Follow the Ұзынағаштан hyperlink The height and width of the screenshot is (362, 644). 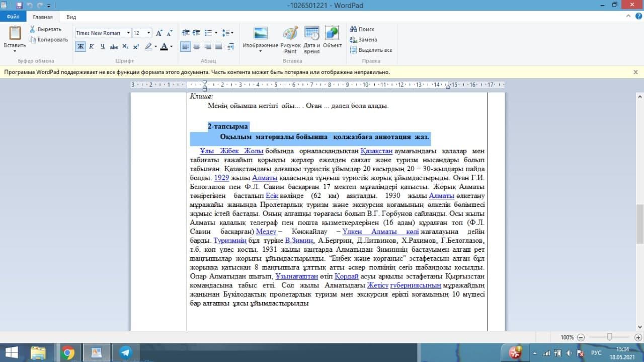tap(296, 276)
